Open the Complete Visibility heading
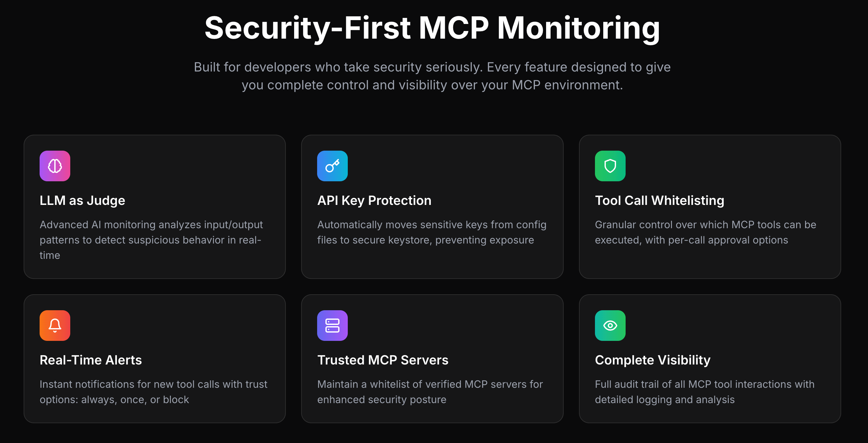Screen dimensions: 868x443 652,360
